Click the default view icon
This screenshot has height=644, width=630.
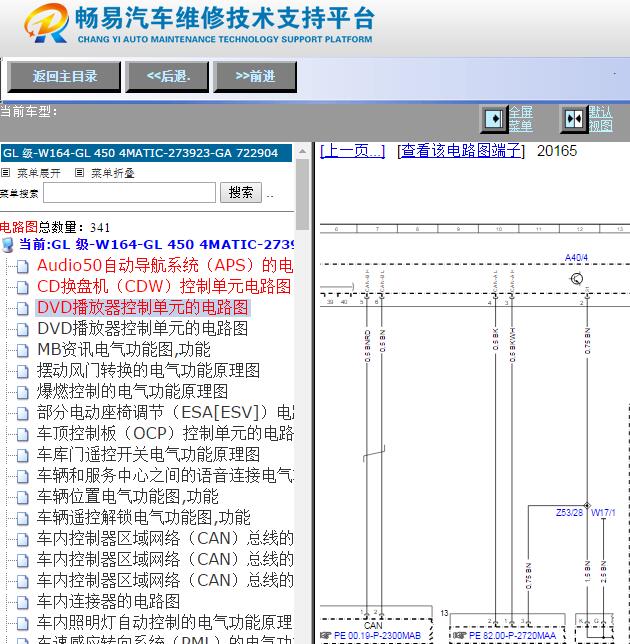point(574,119)
